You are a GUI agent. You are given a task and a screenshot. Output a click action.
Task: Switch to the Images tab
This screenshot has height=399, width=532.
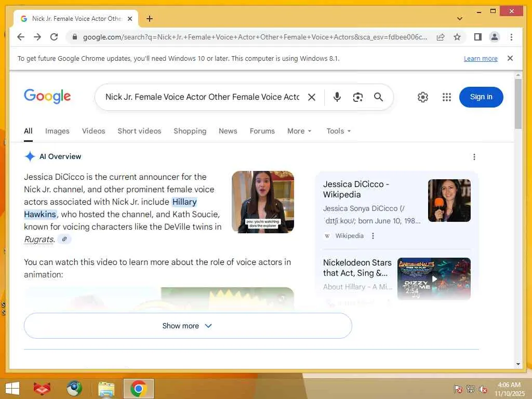click(x=57, y=131)
